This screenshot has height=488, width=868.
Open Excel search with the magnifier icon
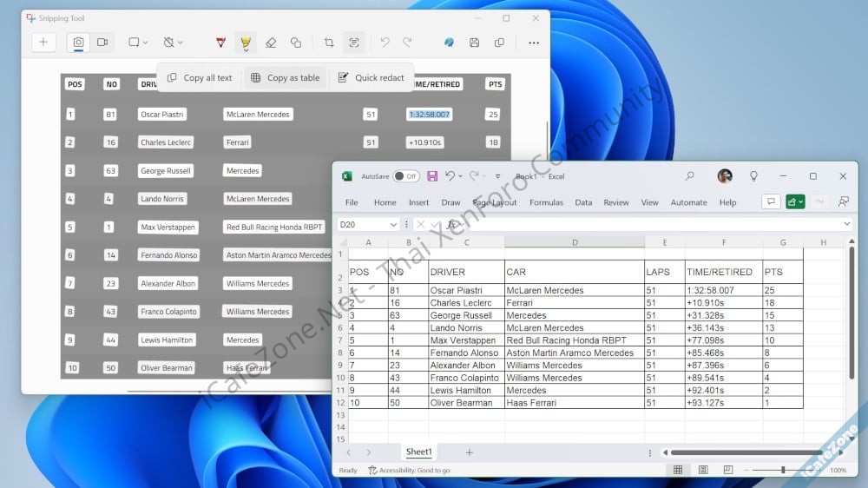[x=689, y=176]
